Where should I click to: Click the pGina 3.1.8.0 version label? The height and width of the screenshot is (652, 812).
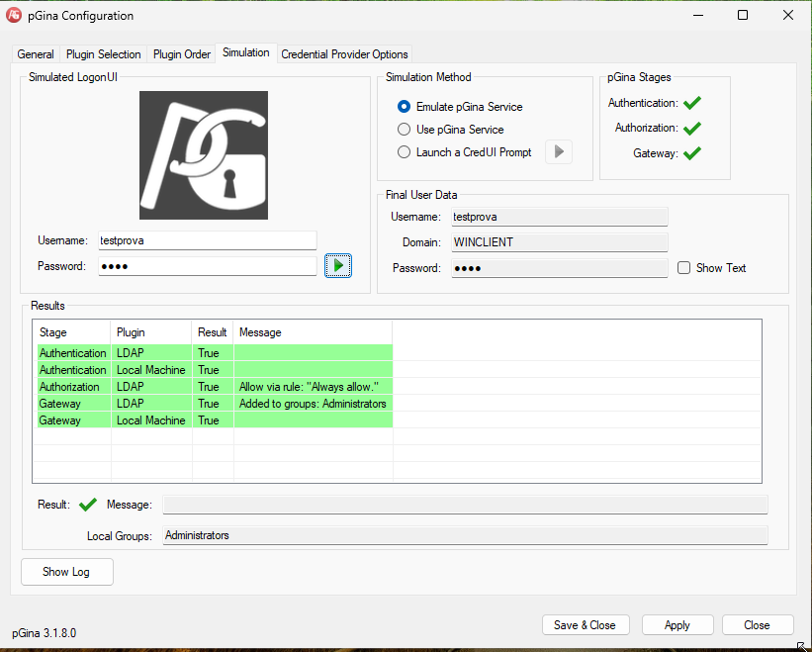45,633
